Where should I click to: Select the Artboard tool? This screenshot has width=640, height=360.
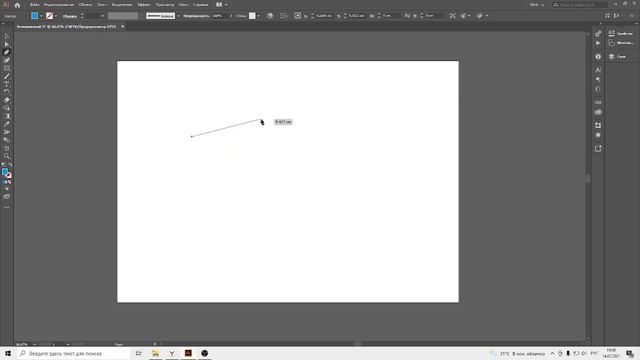pos(7,148)
